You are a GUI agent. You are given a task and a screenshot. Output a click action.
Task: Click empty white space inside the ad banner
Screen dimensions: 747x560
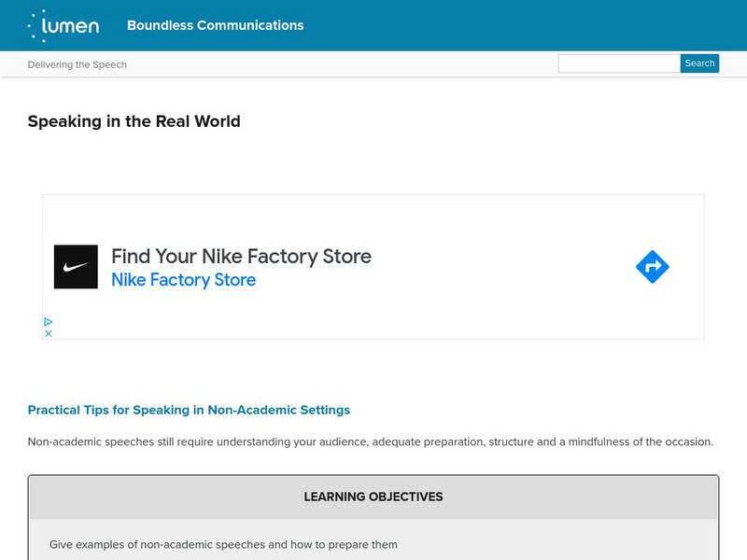[x=467, y=308]
